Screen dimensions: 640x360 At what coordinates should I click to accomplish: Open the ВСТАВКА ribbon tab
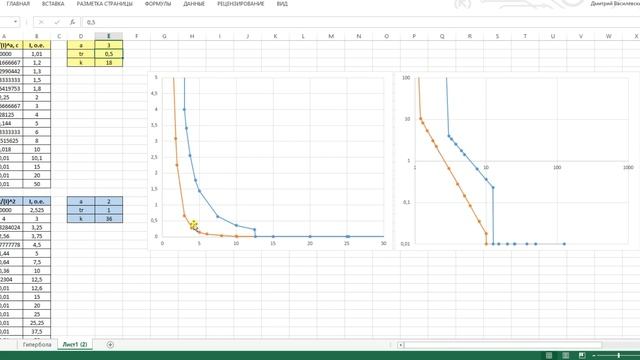click(x=53, y=4)
